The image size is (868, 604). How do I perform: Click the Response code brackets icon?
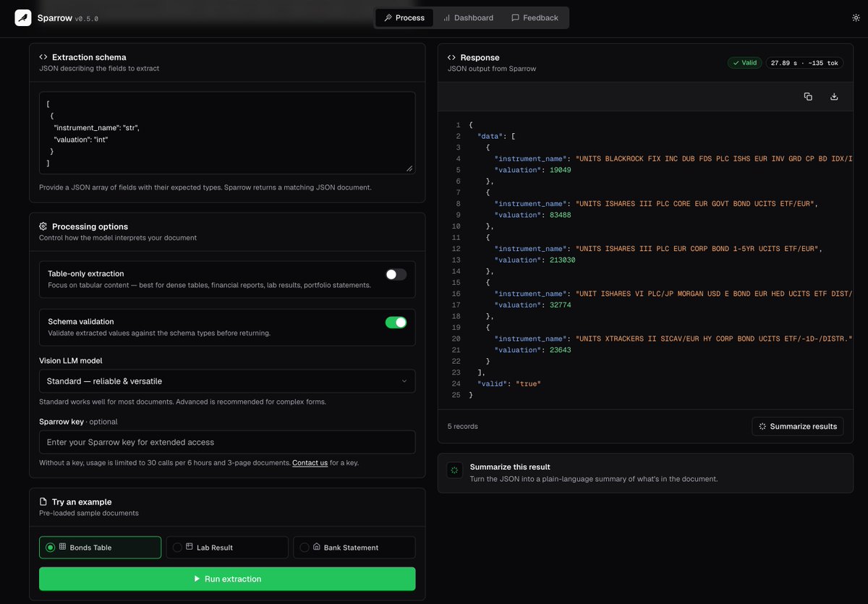pyautogui.click(x=452, y=57)
